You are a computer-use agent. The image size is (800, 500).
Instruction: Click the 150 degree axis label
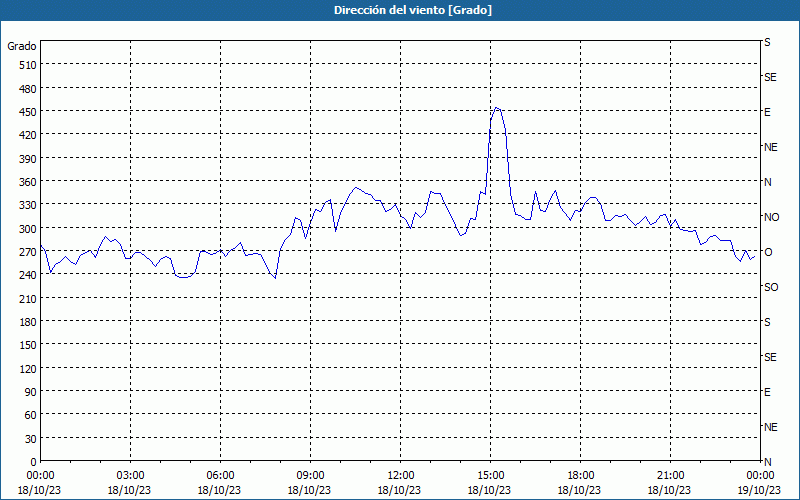pos(29,345)
